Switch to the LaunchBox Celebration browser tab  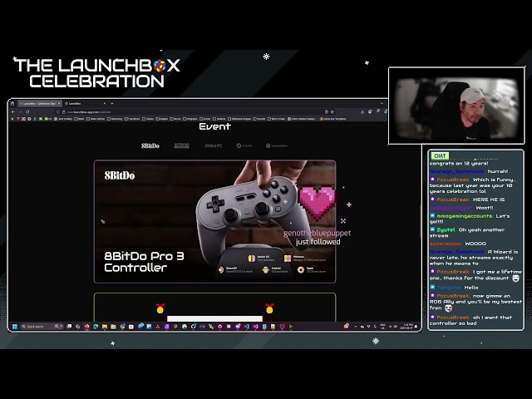pos(39,103)
